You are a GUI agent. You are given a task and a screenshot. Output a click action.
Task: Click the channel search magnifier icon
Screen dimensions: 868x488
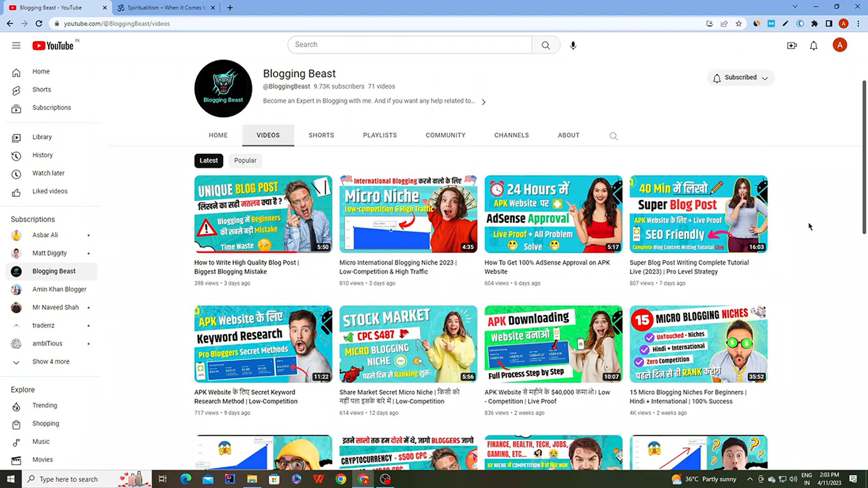click(x=613, y=136)
